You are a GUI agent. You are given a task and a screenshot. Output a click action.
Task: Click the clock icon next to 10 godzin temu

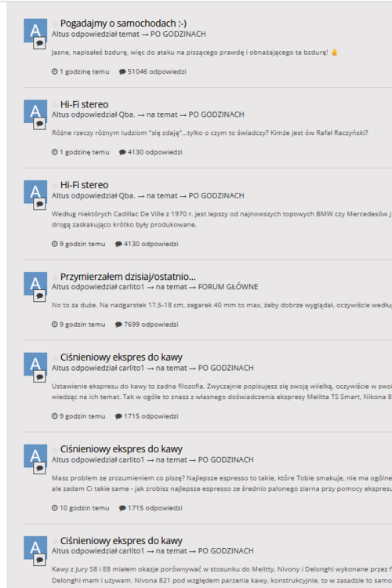point(55,508)
